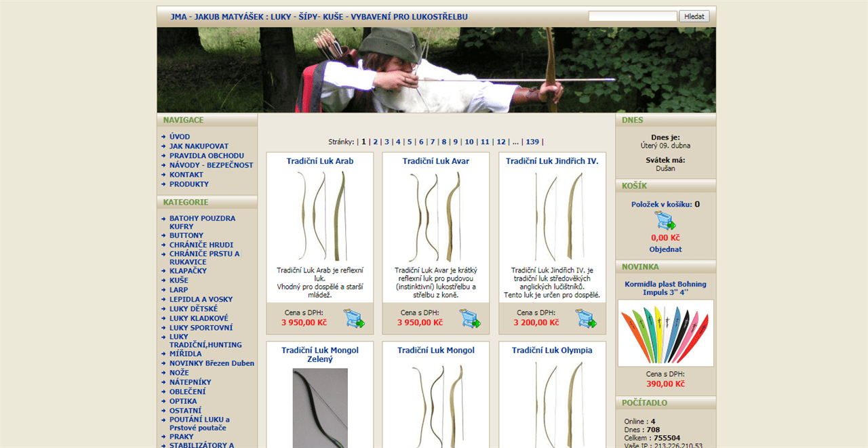This screenshot has width=868, height=448.
Task: Add Tradiční Luk Jindřich IV. to cart
Action: tap(586, 318)
